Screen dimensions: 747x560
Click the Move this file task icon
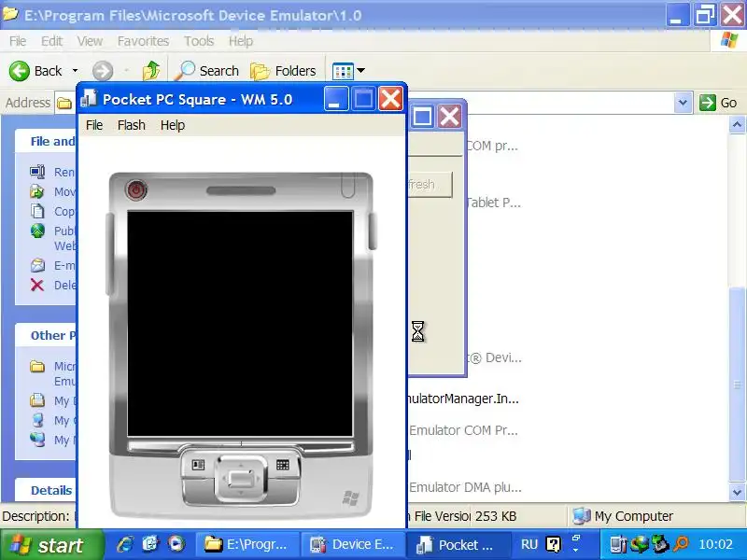37,191
